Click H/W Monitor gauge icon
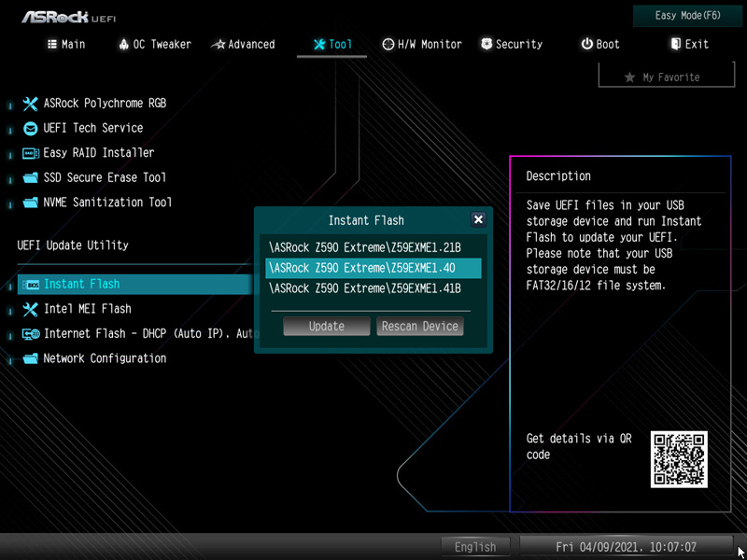The image size is (747, 560). (388, 44)
